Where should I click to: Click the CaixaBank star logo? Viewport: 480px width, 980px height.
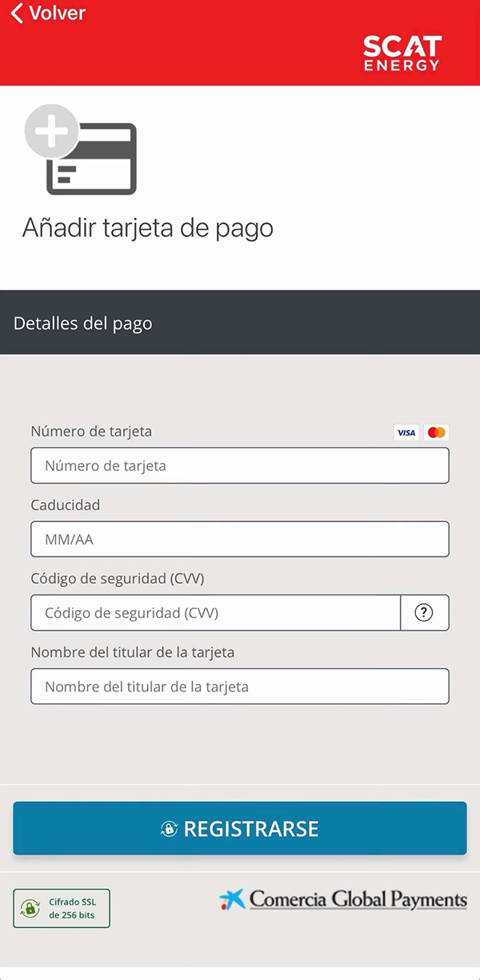(x=233, y=900)
